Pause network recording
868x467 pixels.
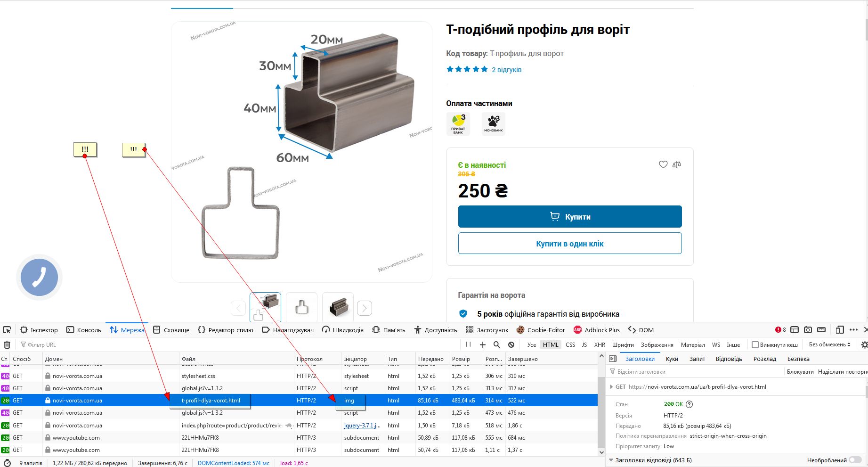coord(468,345)
